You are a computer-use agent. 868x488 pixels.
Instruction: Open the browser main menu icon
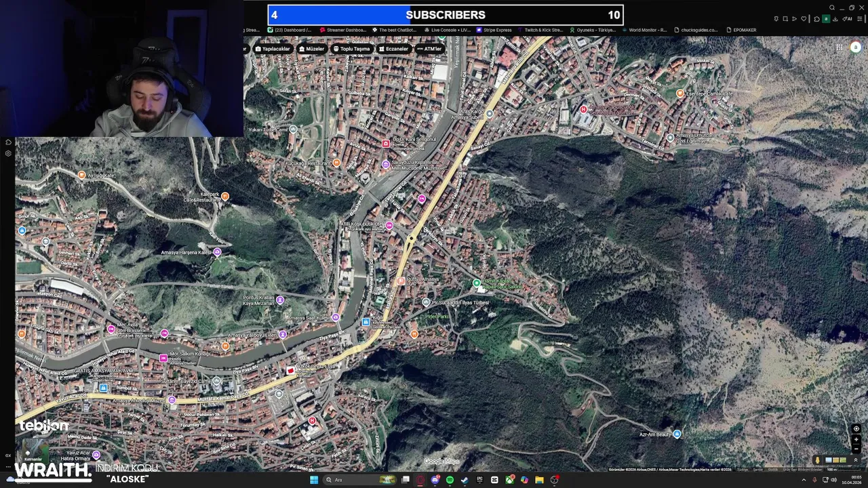pos(859,19)
